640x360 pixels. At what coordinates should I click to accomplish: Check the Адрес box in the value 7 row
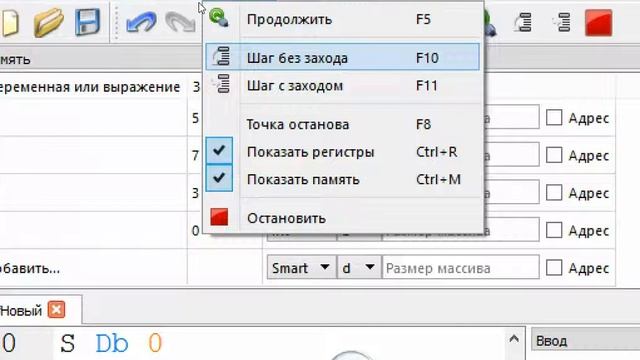coord(554,155)
